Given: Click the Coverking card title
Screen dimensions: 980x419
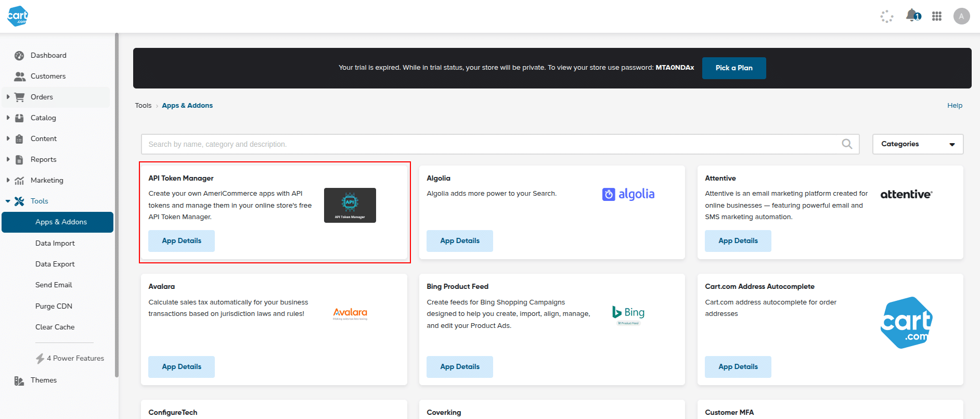Looking at the screenshot, I should click(444, 412).
